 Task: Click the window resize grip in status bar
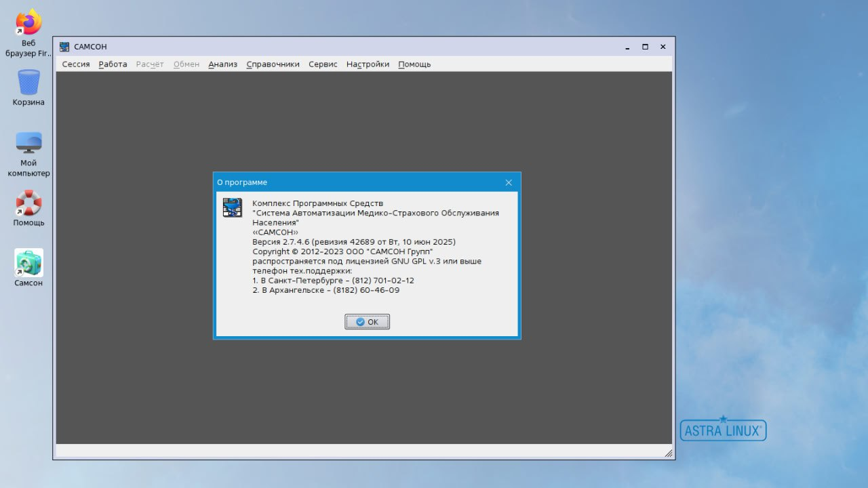pyautogui.click(x=668, y=453)
